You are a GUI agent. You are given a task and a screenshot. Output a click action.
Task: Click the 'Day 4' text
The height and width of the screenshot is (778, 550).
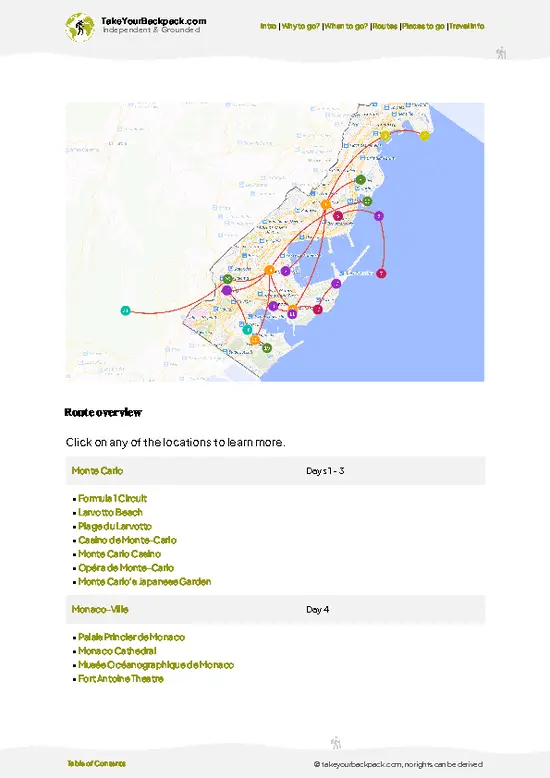point(318,609)
